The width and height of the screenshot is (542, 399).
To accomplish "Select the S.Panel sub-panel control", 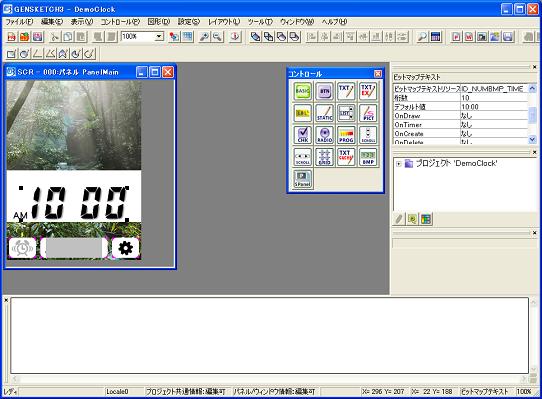I will tap(302, 179).
